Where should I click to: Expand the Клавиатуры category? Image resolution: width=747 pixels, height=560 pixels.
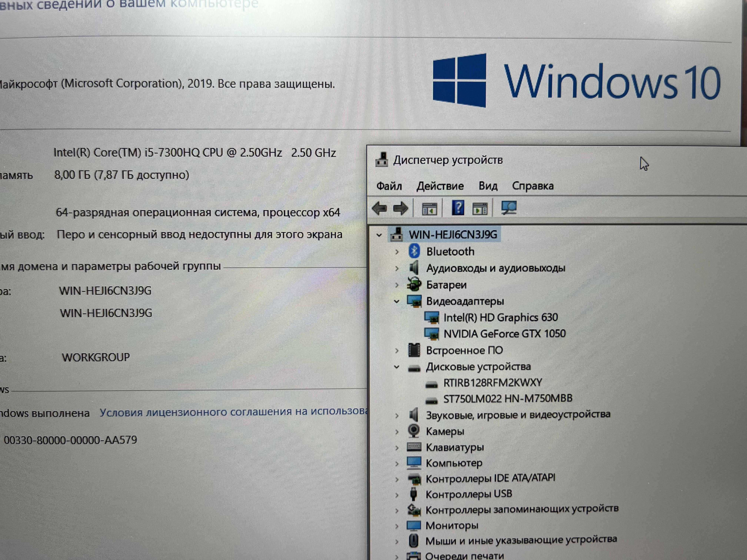tap(397, 448)
